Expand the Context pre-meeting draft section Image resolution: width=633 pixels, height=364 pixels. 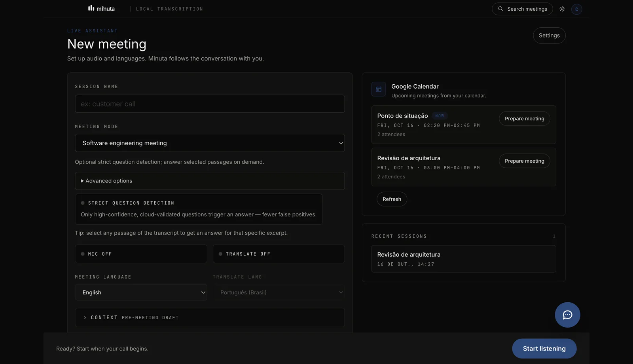(x=210, y=317)
